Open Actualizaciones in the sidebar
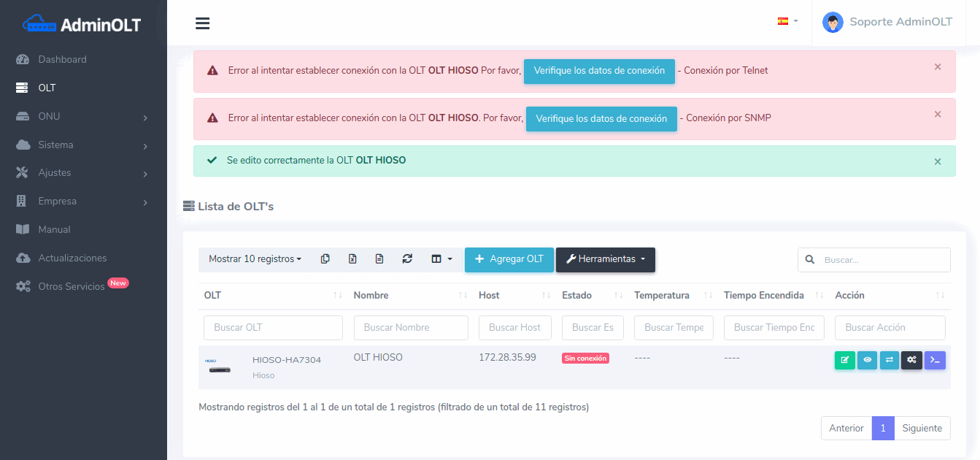The height and width of the screenshot is (460, 980). 72,258
